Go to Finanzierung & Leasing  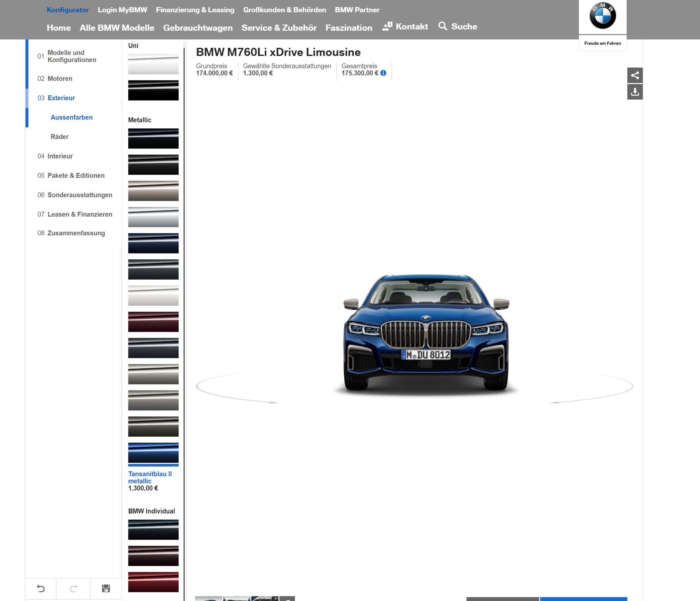point(195,10)
